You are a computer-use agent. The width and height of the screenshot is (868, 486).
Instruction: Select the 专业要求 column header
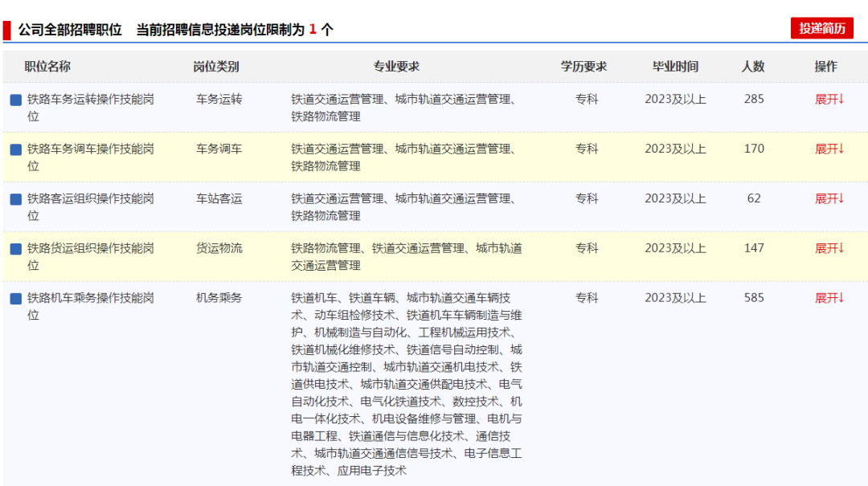[x=396, y=67]
